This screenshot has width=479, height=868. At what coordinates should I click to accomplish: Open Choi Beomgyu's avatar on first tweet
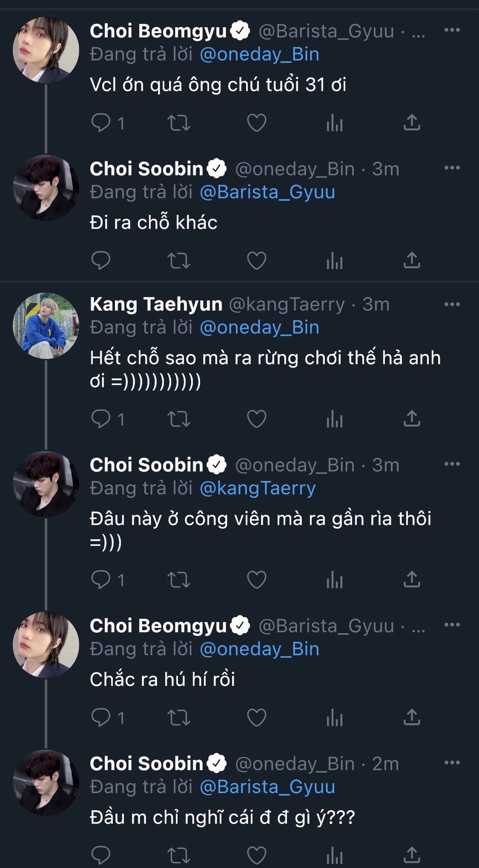click(x=46, y=50)
